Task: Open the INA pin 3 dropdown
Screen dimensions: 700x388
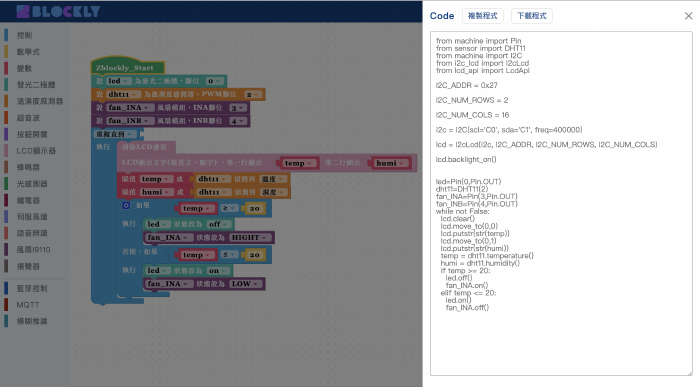Action: [237, 108]
